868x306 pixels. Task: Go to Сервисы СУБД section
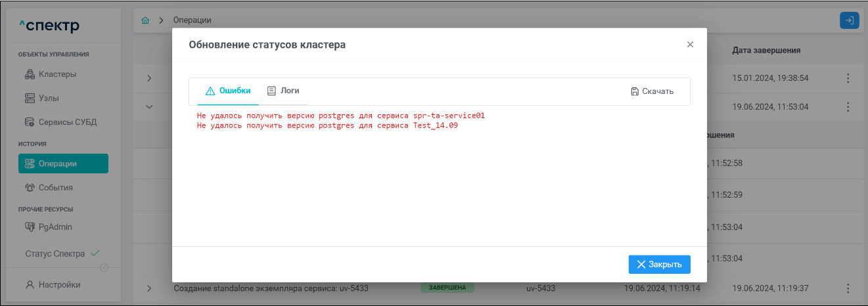[63, 122]
